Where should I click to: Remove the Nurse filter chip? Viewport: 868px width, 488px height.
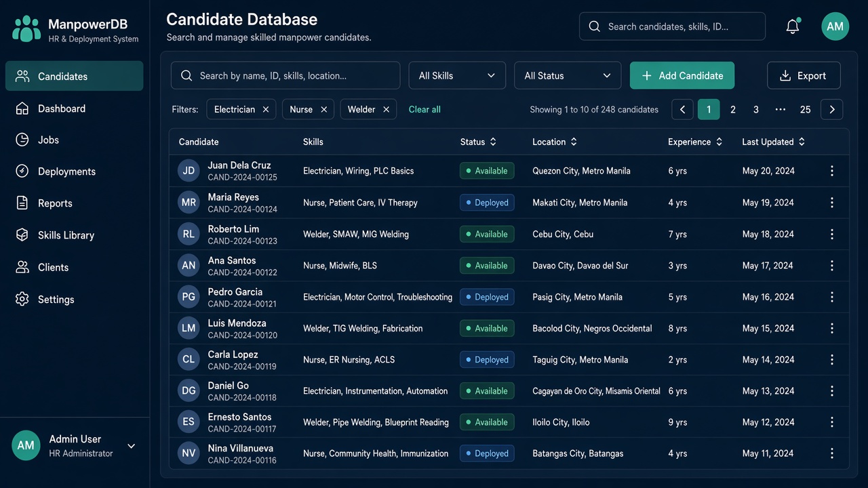pyautogui.click(x=324, y=109)
